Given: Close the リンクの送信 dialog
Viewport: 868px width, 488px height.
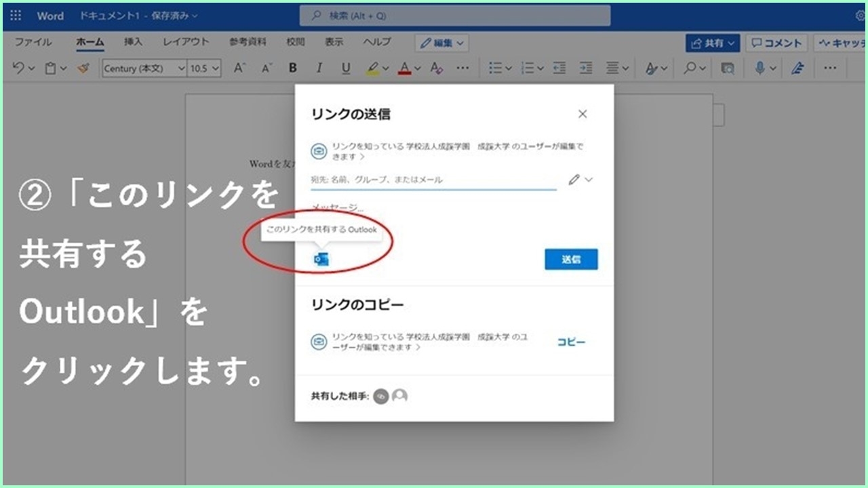Looking at the screenshot, I should [x=583, y=114].
